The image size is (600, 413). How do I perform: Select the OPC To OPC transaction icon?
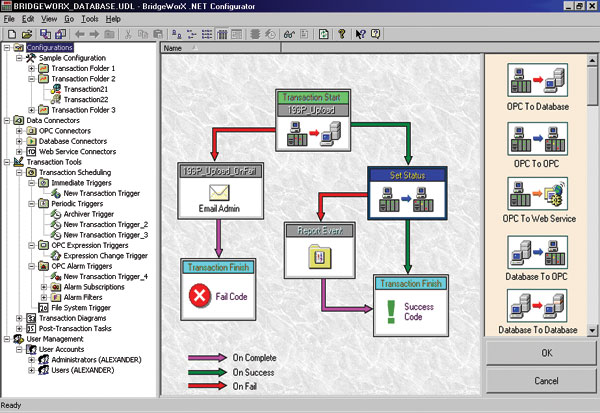(538, 139)
